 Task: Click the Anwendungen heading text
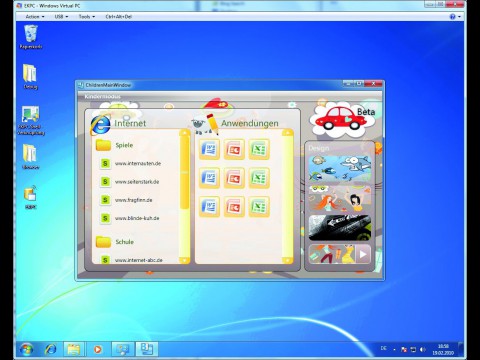coord(250,123)
